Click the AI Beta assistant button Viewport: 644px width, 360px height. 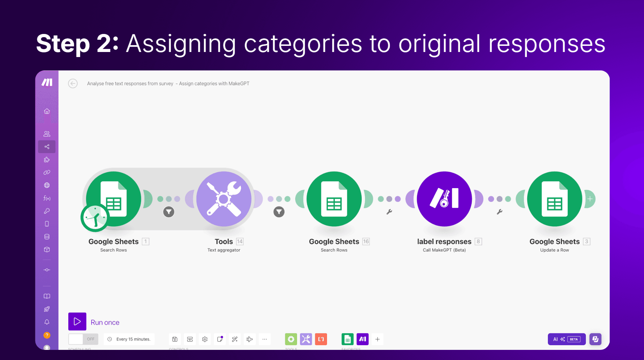tap(566, 339)
